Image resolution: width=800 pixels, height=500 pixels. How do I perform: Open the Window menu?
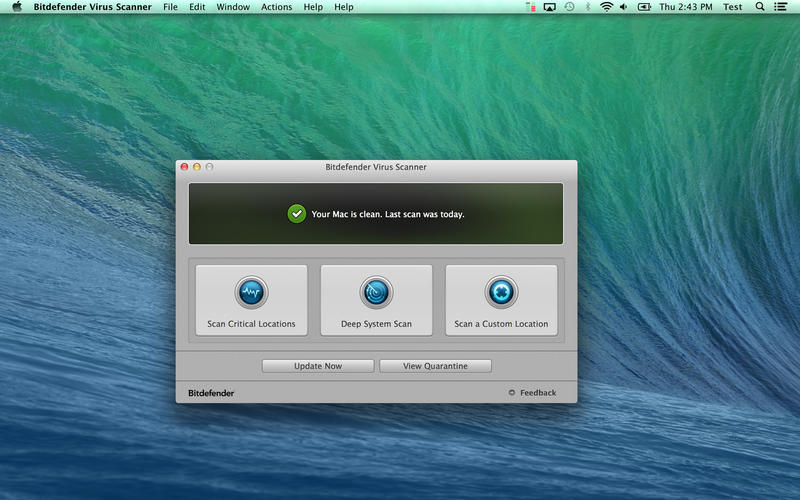pos(233,7)
